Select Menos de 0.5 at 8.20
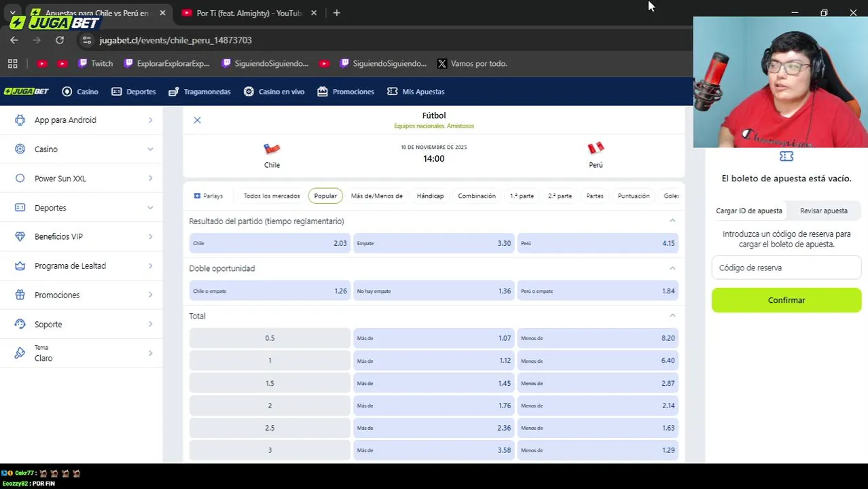Screen dimensions: 868x489 click(x=598, y=338)
